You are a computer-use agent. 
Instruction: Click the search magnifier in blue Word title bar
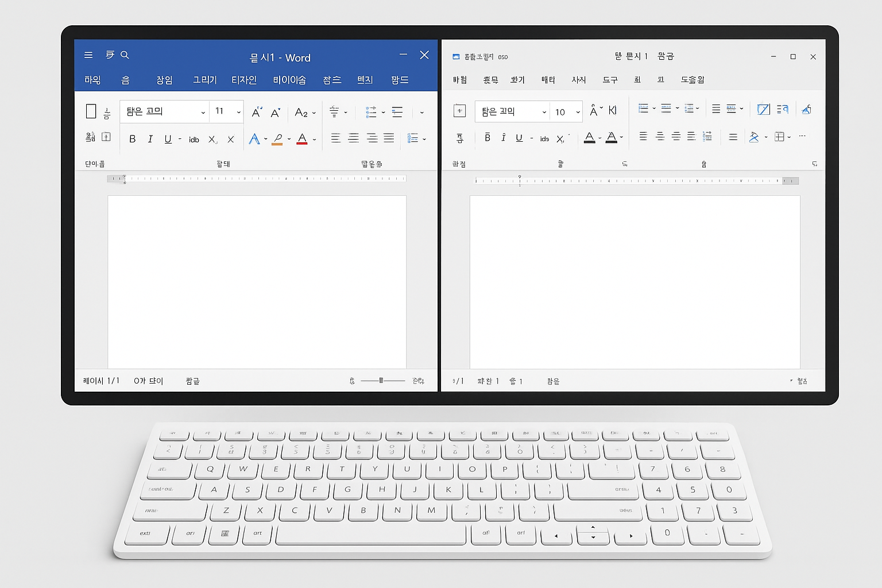tap(125, 55)
